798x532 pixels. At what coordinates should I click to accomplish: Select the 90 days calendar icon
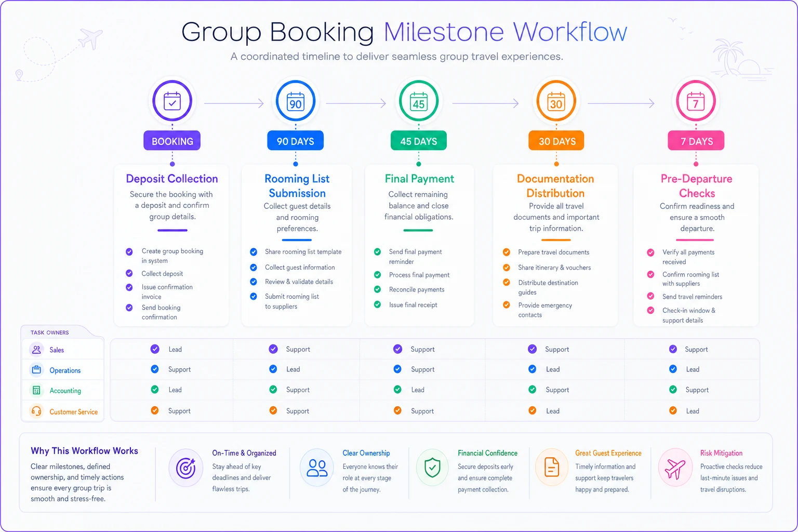tap(296, 101)
